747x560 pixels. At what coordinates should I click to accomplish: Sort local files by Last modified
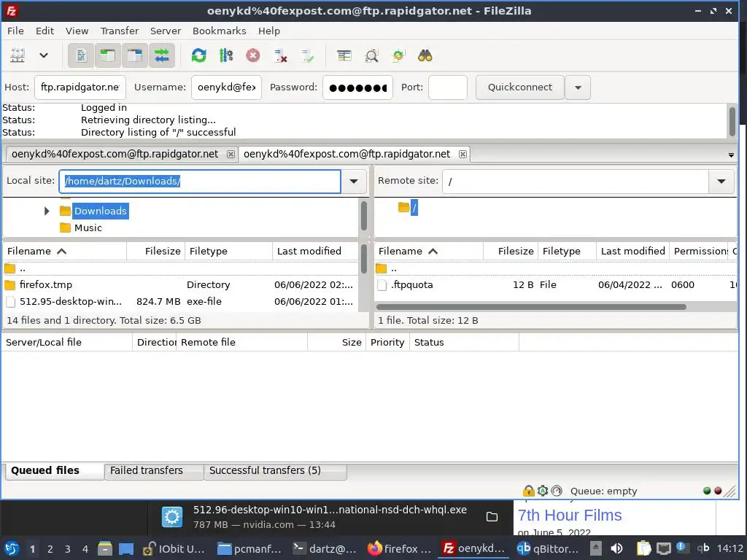[315, 251]
